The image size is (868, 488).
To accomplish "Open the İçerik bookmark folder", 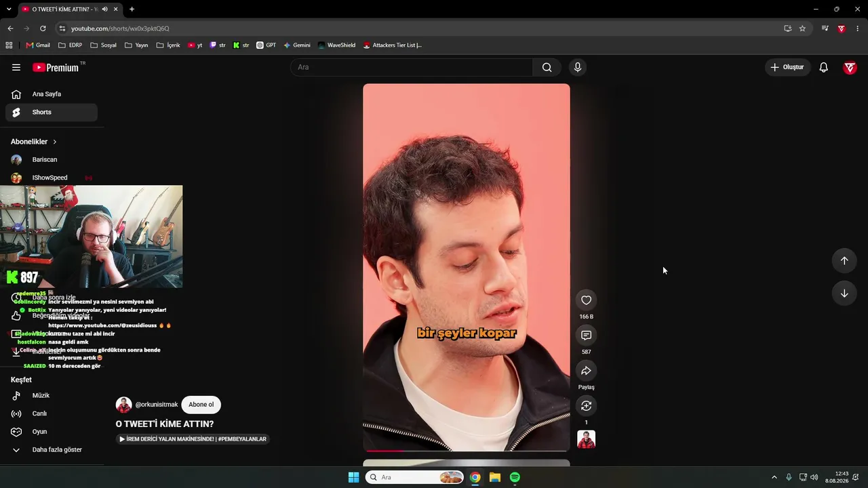I will click(168, 45).
